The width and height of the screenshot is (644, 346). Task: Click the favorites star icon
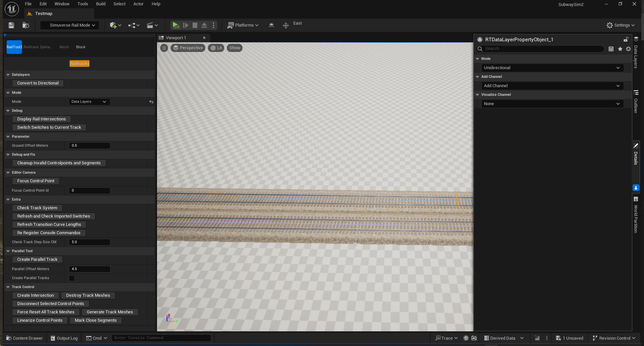pyautogui.click(x=620, y=49)
